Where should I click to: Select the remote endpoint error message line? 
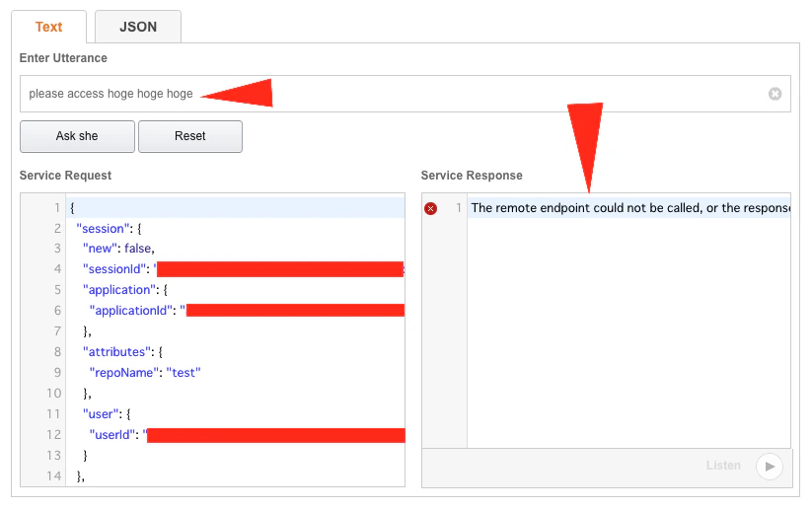(628, 207)
